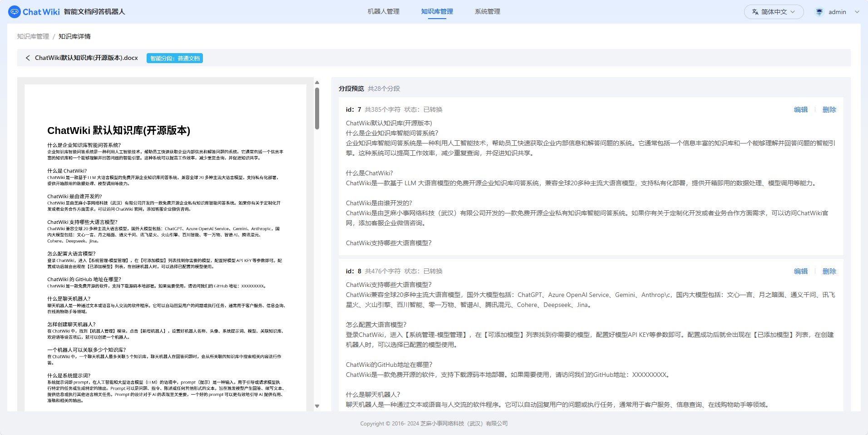
Task: Open the 简体中文 language dropdown
Action: click(x=774, y=12)
